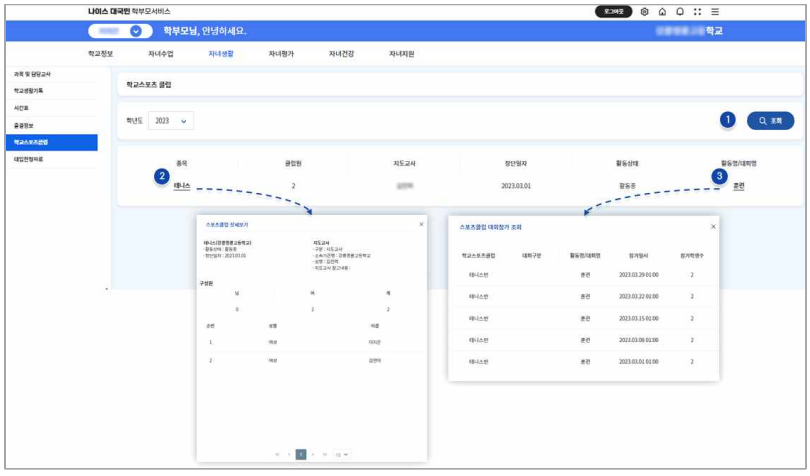Select page 1 in detail popup pagination
This screenshot has height=476, width=810.
coord(301,454)
